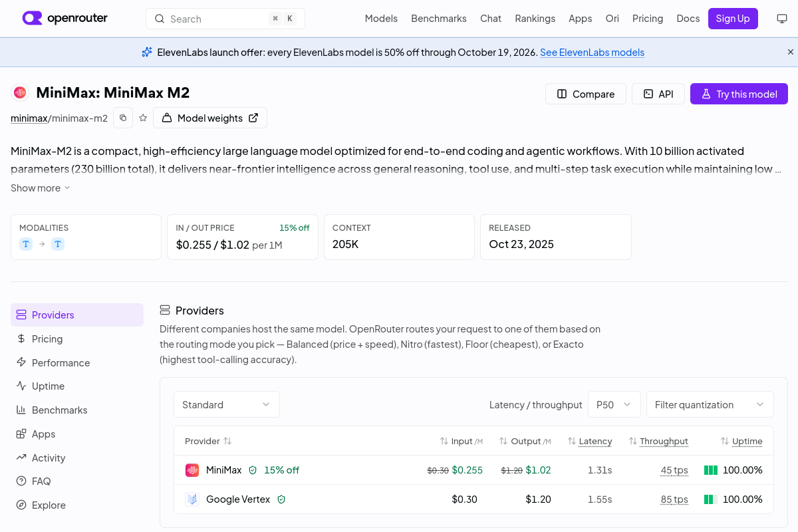798x532 pixels.
Task: Click the OpenRouter logo icon
Action: point(32,18)
